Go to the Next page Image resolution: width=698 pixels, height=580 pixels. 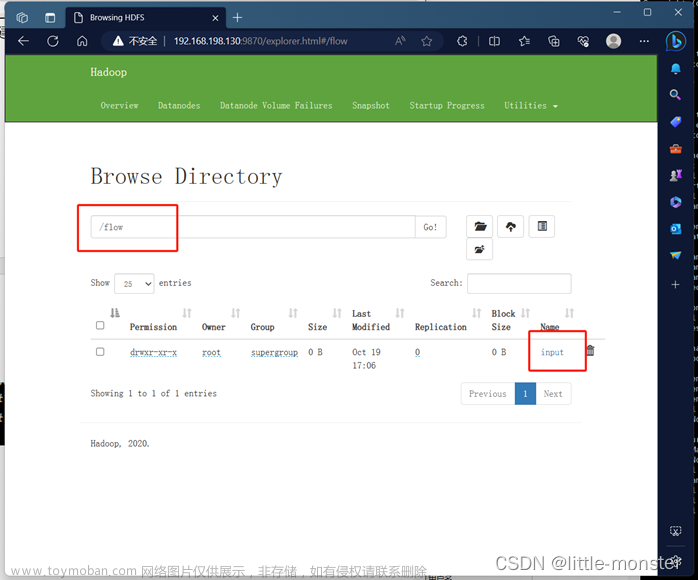553,393
